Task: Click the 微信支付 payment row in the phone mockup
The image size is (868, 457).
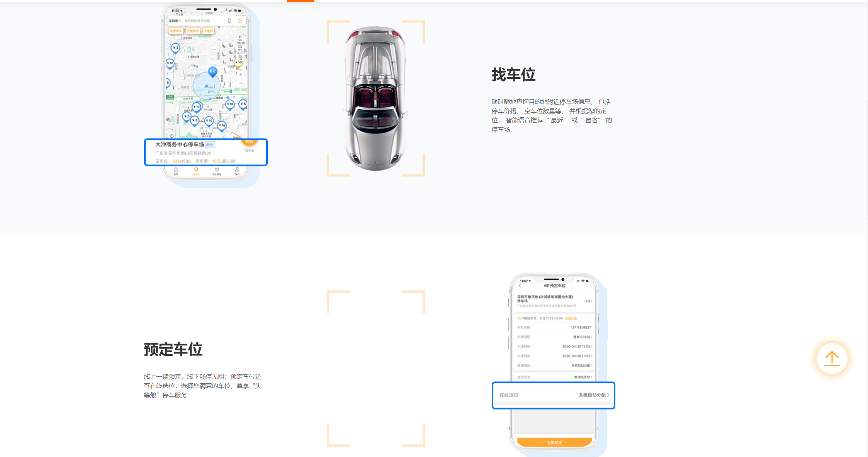Action: 554,377
